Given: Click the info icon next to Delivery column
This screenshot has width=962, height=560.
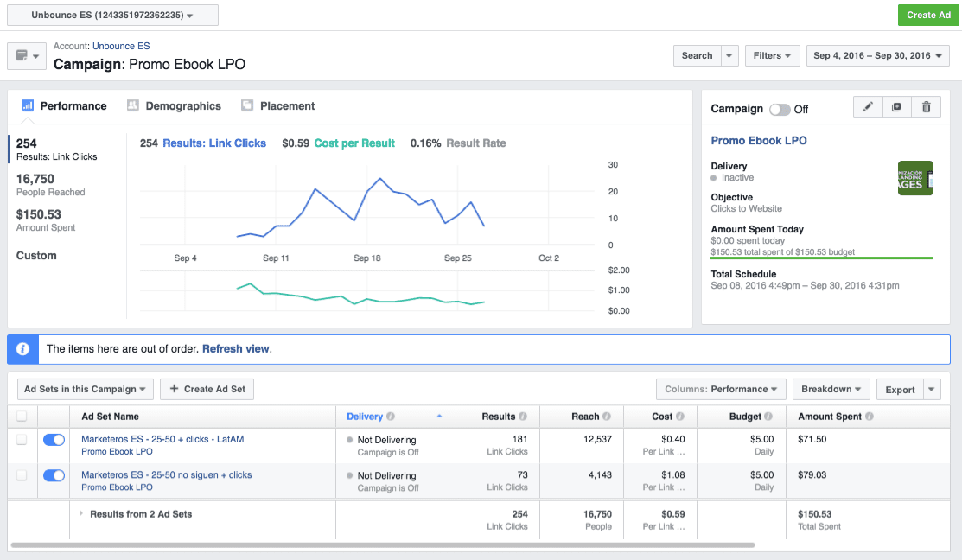Looking at the screenshot, I should click(391, 417).
